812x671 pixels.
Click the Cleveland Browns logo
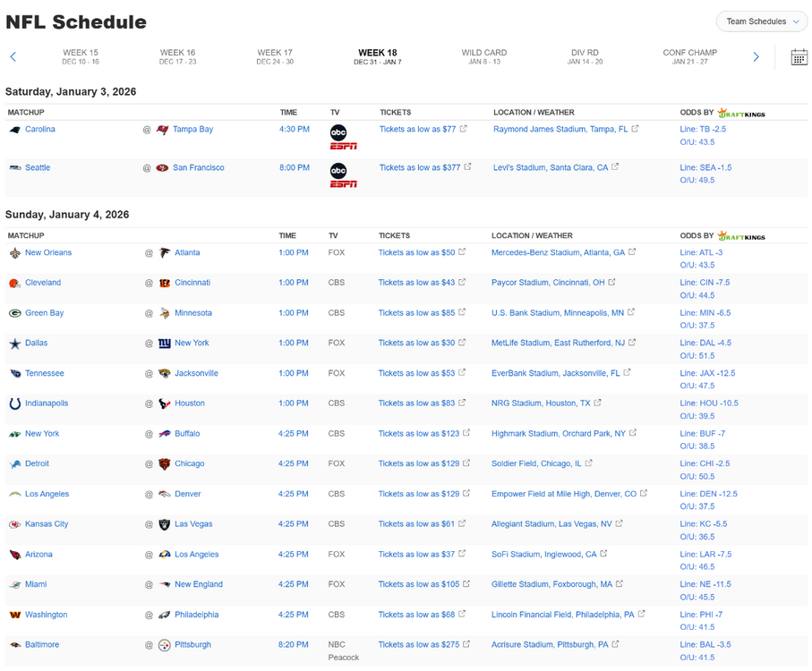click(x=15, y=283)
